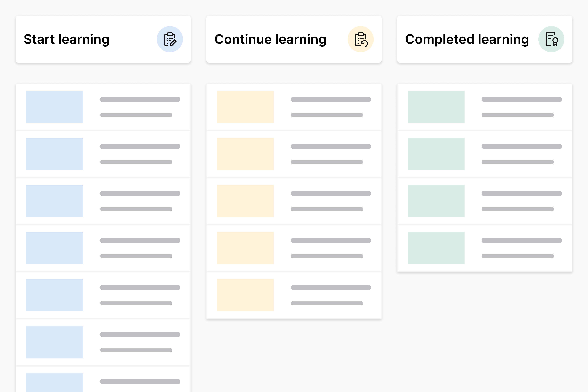Open the first blue course thumbnail
The image size is (588, 392).
(x=55, y=107)
